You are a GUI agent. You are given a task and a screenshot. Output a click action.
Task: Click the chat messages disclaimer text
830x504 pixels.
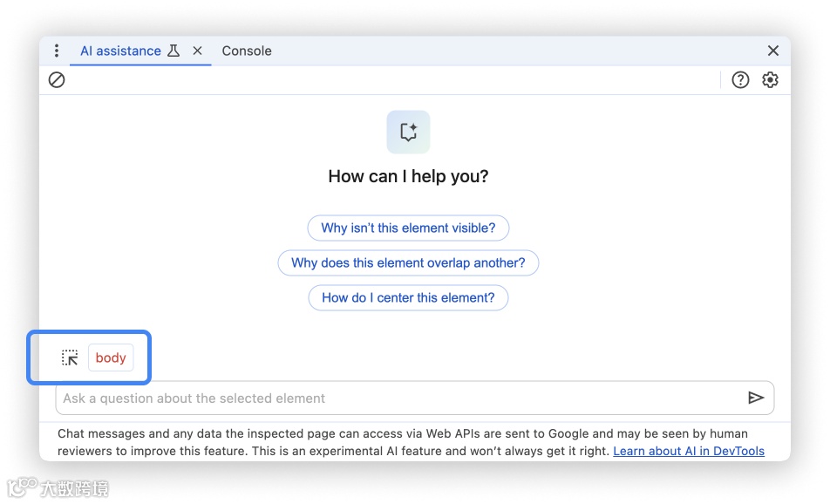349,434
